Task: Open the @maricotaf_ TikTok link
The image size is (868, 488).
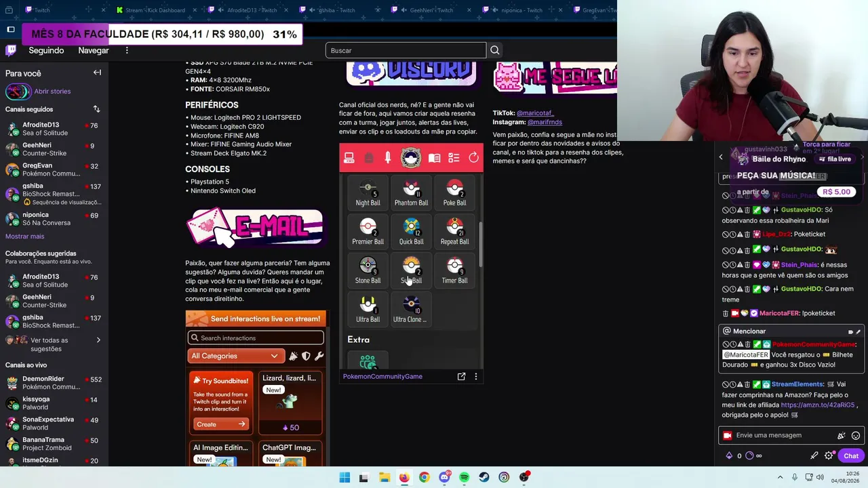Action: (x=535, y=113)
